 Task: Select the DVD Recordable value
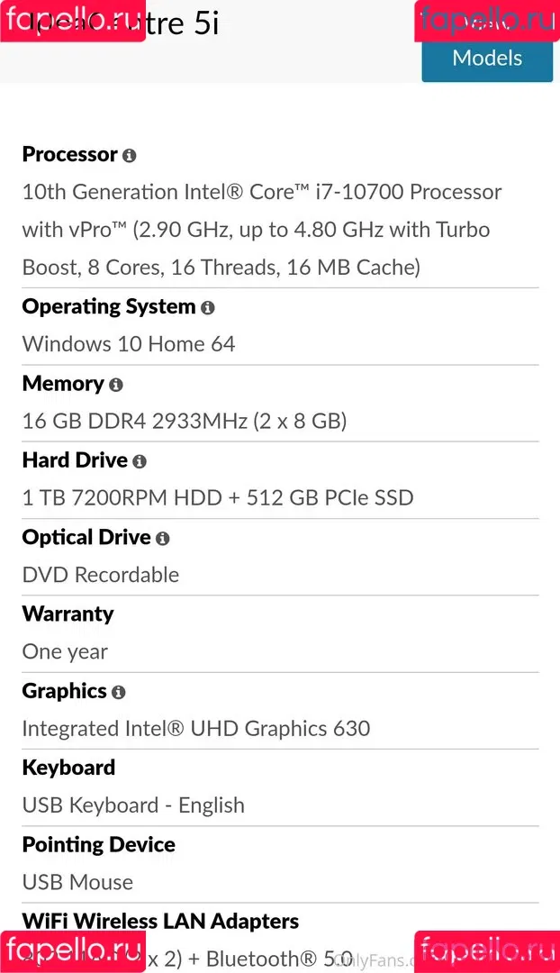tap(101, 575)
